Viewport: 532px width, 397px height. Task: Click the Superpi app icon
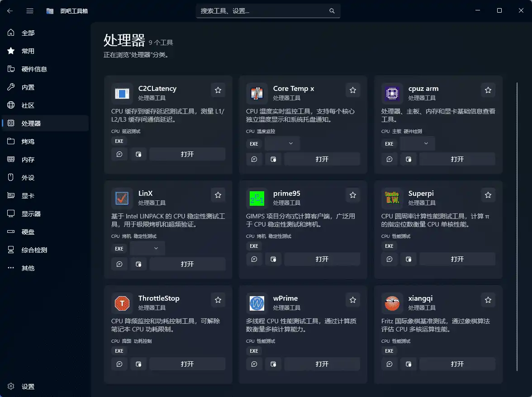click(x=392, y=198)
